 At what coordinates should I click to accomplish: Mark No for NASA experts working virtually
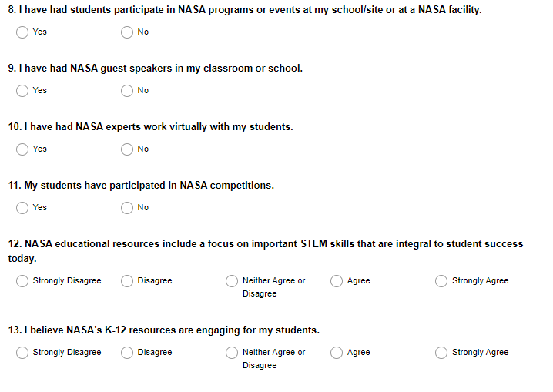[128, 149]
